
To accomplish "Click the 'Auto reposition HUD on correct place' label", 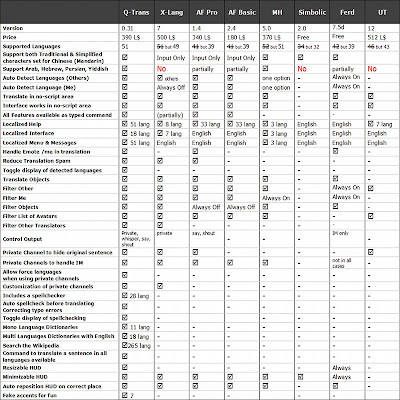I will 52,386.
